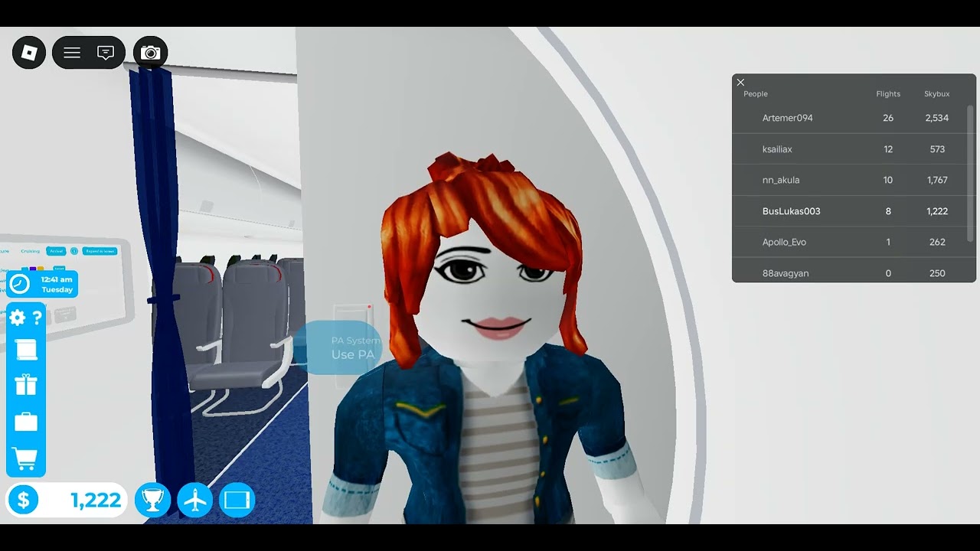Select player ksailiax in leaderboard
980x551 pixels.
pos(777,149)
